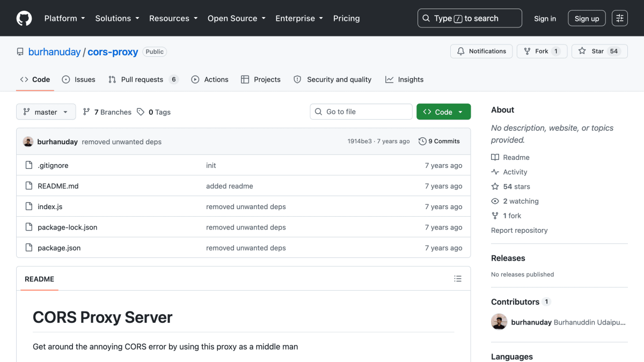The width and height of the screenshot is (644, 362).
Task: View the 9 Commits history
Action: pos(439,142)
